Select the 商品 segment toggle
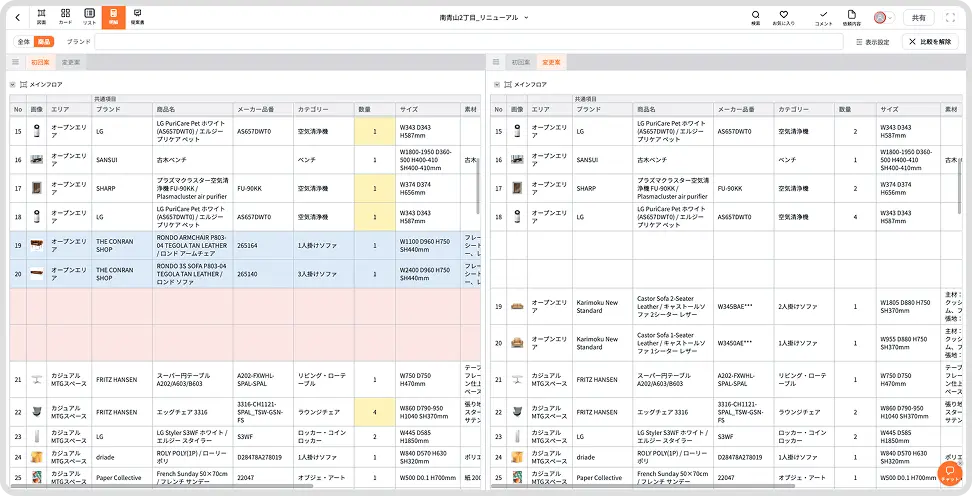The image size is (972, 496). pos(43,42)
